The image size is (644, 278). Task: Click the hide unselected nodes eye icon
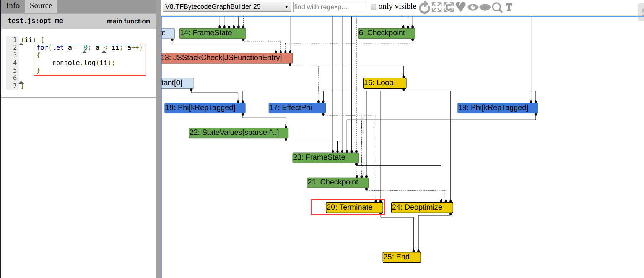tap(473, 7)
